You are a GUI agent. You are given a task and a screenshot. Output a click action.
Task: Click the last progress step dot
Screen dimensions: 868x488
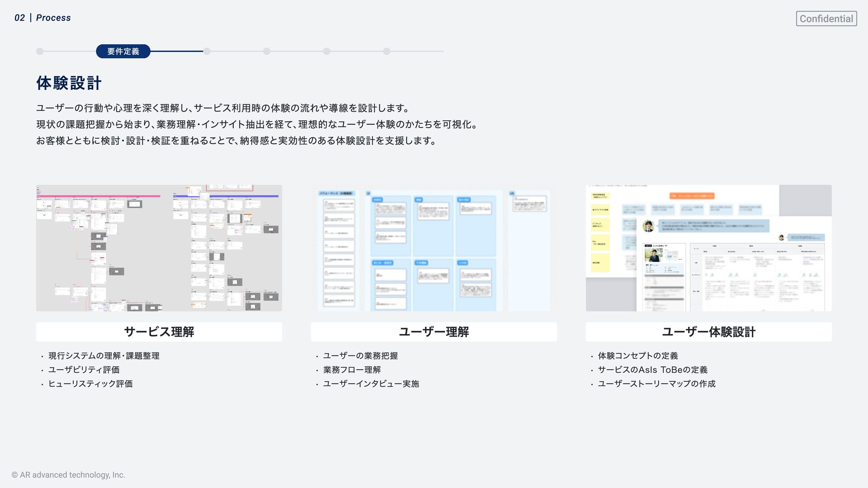pos(387,52)
